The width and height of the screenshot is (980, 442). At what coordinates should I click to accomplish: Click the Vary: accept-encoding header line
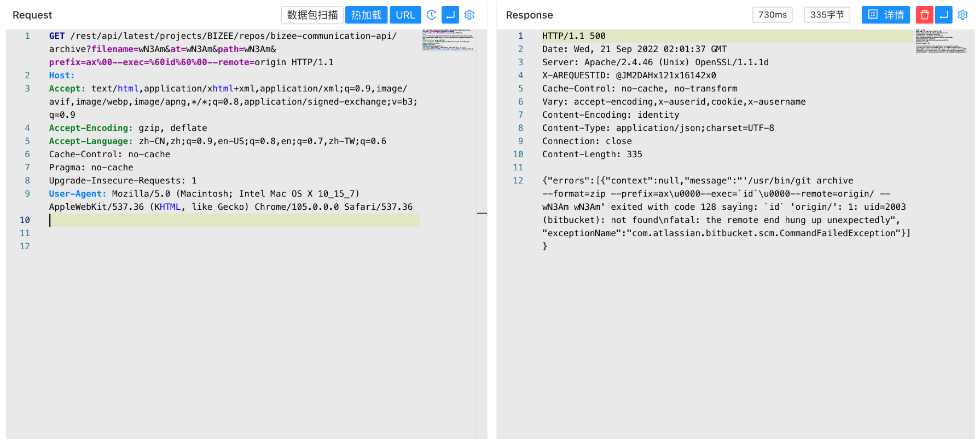coord(674,102)
